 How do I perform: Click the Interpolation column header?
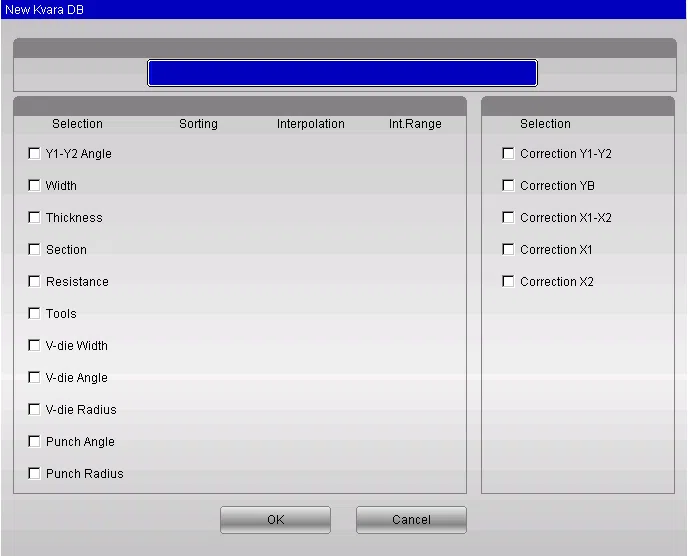311,124
